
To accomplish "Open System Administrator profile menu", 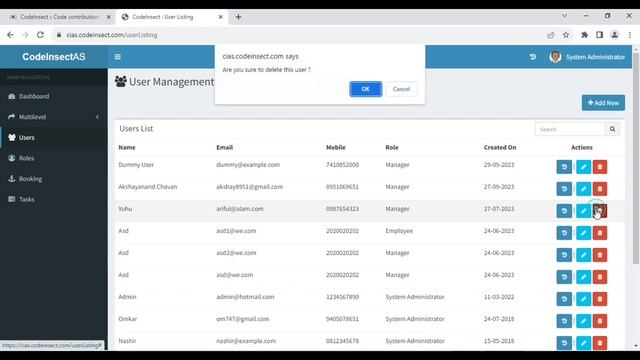I will coord(587,57).
